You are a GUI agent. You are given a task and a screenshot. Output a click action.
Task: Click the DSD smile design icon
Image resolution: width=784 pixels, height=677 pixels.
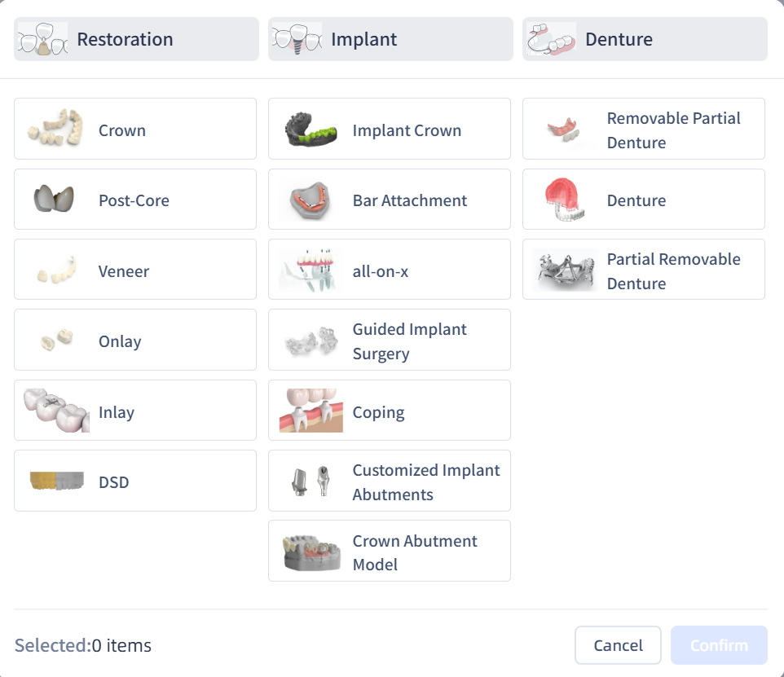[x=56, y=481]
